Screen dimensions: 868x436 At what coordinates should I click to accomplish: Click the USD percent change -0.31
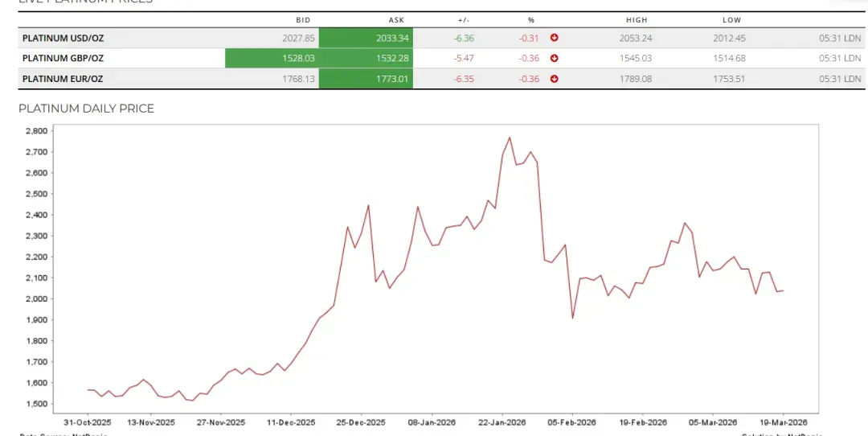(x=529, y=39)
